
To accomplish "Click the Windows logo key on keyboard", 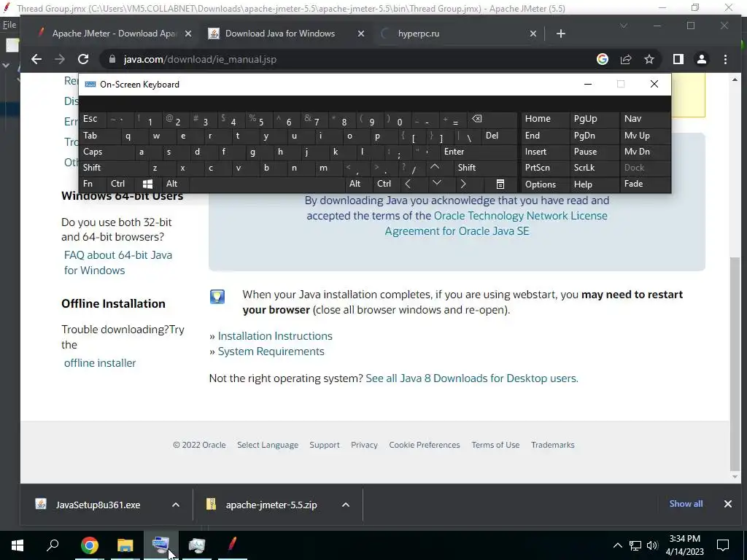I will (x=147, y=184).
